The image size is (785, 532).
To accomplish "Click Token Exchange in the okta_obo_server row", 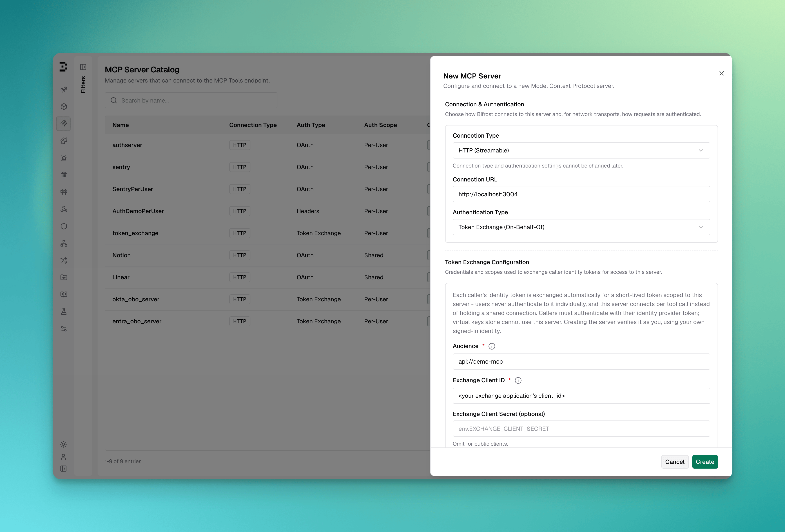I will [319, 299].
